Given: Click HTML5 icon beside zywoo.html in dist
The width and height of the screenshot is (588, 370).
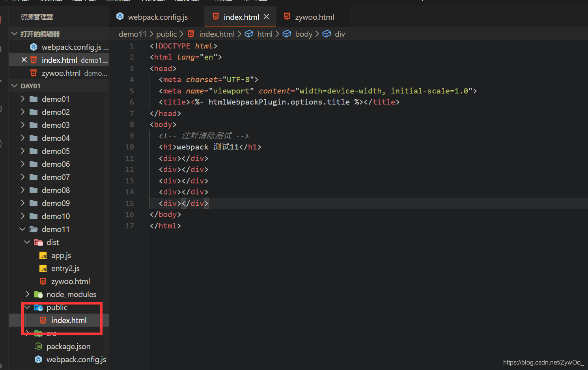Looking at the screenshot, I should pyautogui.click(x=43, y=281).
